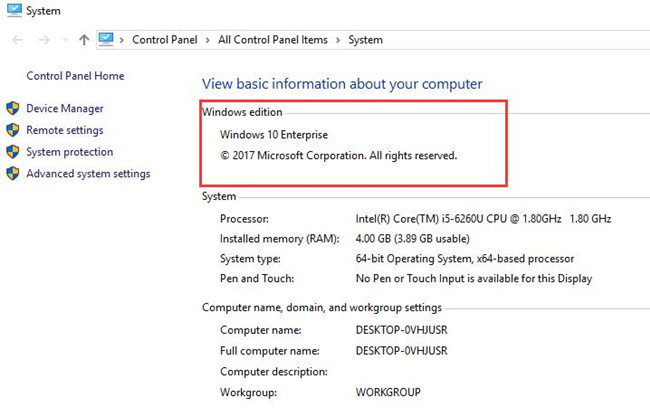This screenshot has height=416, width=650.
Task: Expand chevron after All Control Panel Items
Action: (338, 40)
